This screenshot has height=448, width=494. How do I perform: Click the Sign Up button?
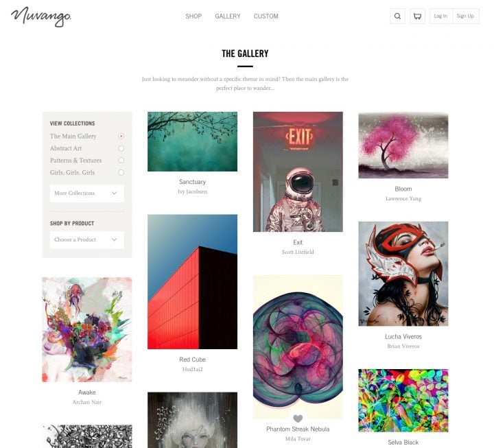click(466, 16)
